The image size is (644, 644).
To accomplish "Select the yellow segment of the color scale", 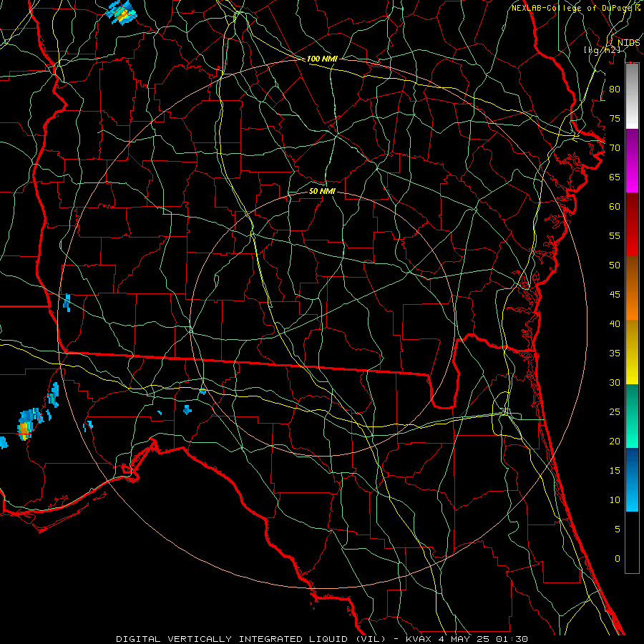I will coord(632,352).
